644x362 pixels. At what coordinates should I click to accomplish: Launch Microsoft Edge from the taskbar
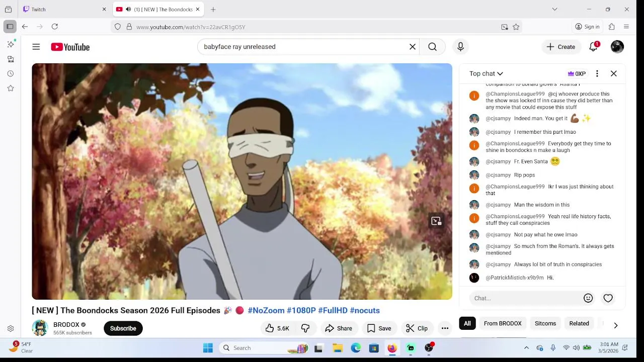pyautogui.click(x=356, y=348)
